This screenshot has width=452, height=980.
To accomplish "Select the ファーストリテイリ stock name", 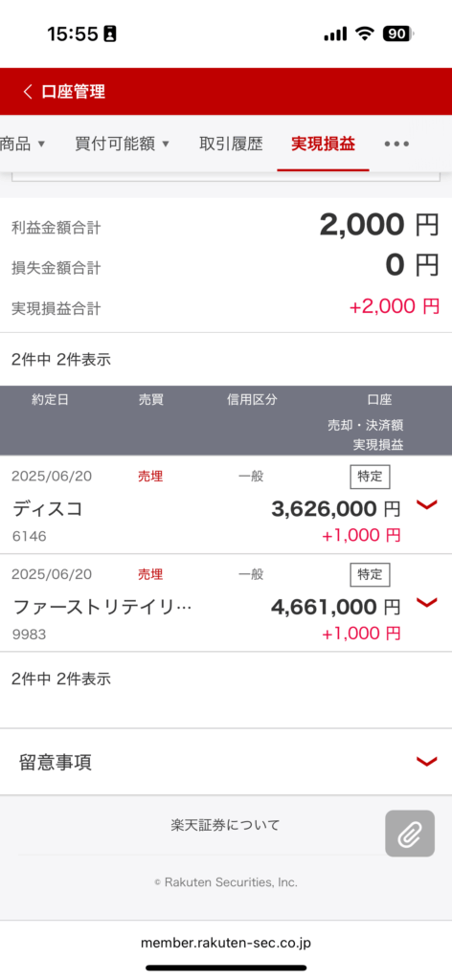I will pyautogui.click(x=102, y=607).
